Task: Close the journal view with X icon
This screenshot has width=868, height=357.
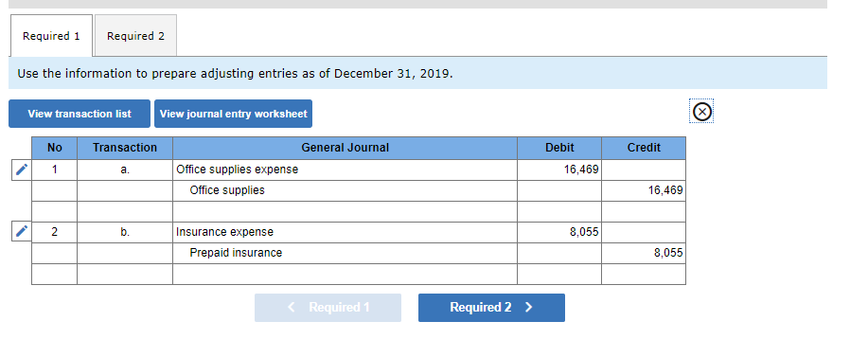Action: click(702, 112)
